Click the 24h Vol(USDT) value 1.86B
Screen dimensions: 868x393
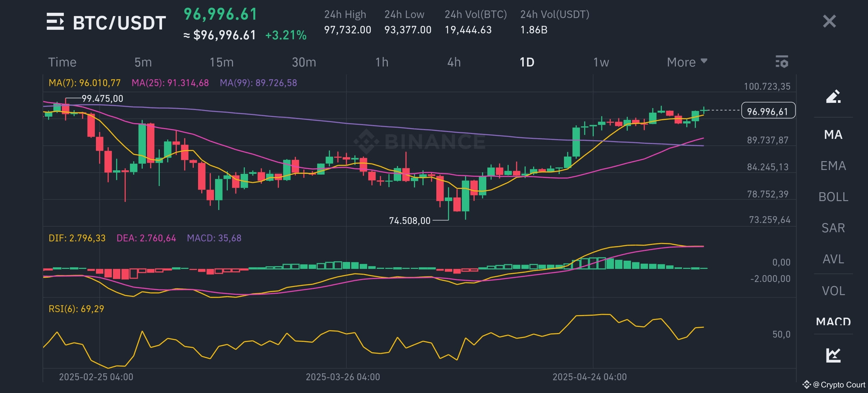pyautogui.click(x=534, y=30)
